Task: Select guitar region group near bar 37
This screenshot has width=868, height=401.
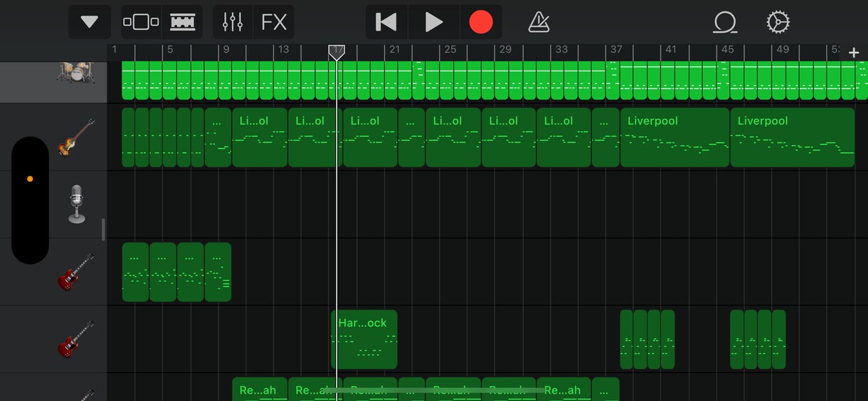Action: click(x=647, y=339)
